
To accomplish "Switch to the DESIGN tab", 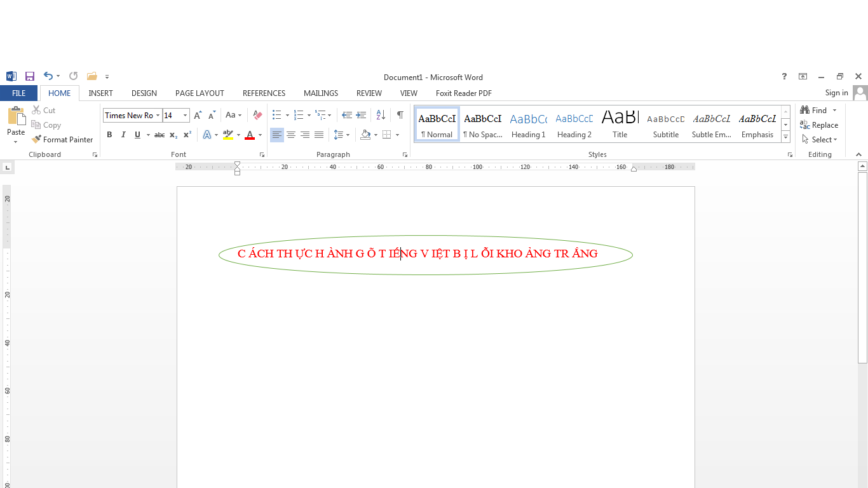I will click(144, 93).
